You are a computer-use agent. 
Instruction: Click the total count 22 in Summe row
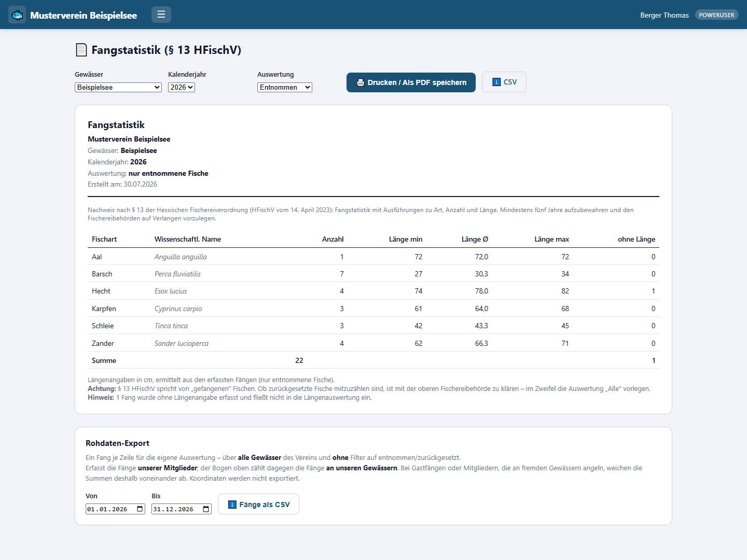tap(299, 360)
